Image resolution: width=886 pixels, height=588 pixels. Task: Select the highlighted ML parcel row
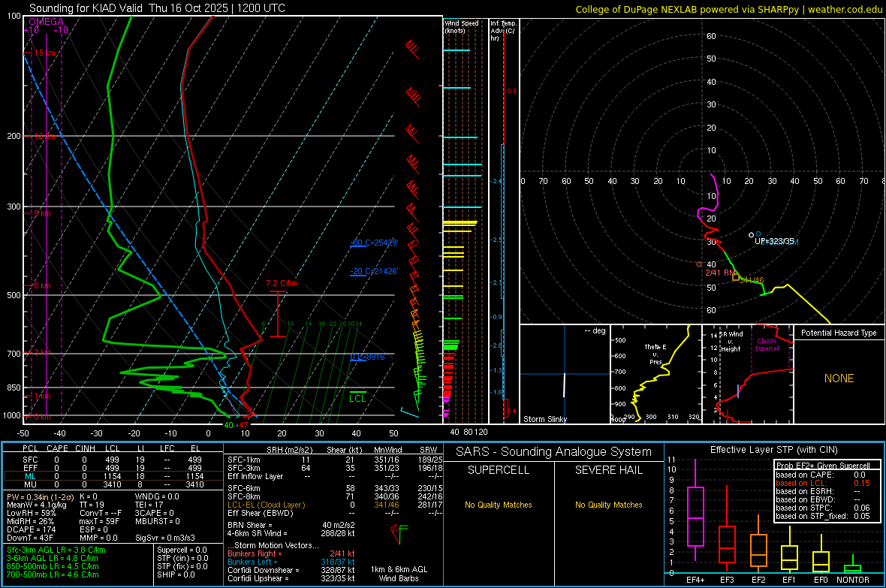tap(113, 476)
